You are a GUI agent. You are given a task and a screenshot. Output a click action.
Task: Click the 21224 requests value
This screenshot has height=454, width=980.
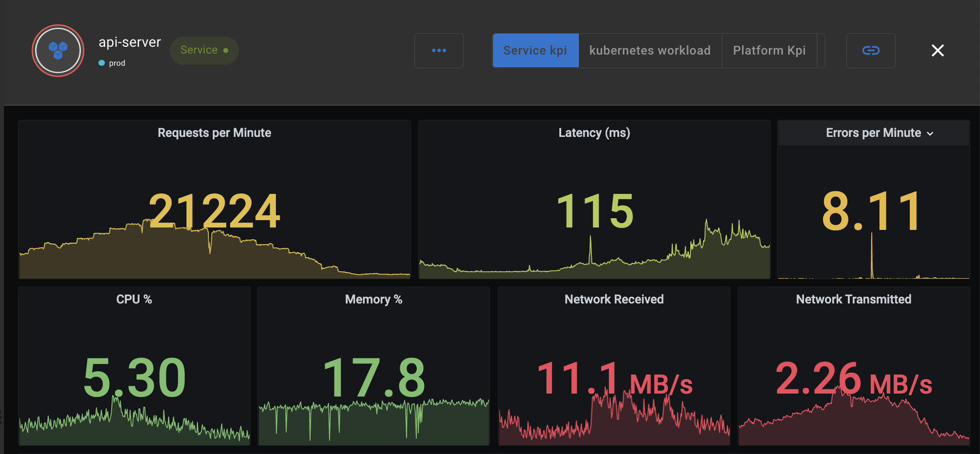click(x=214, y=210)
